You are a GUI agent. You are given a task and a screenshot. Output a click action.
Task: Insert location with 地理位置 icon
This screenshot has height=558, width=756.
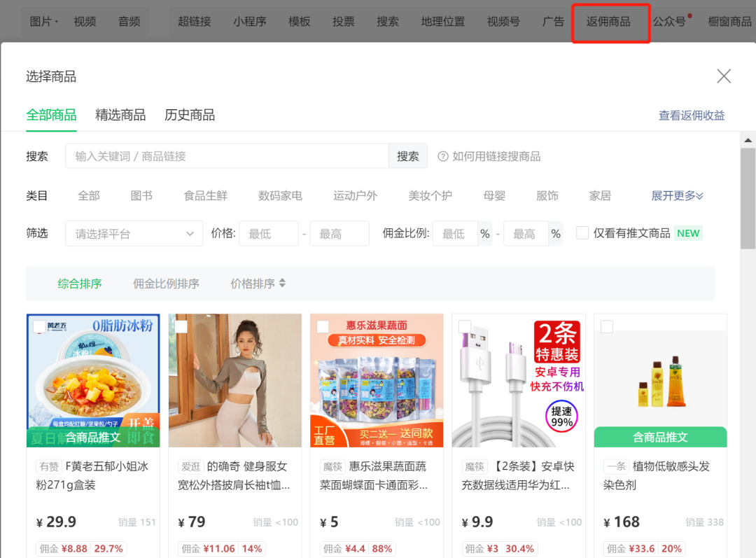click(442, 21)
